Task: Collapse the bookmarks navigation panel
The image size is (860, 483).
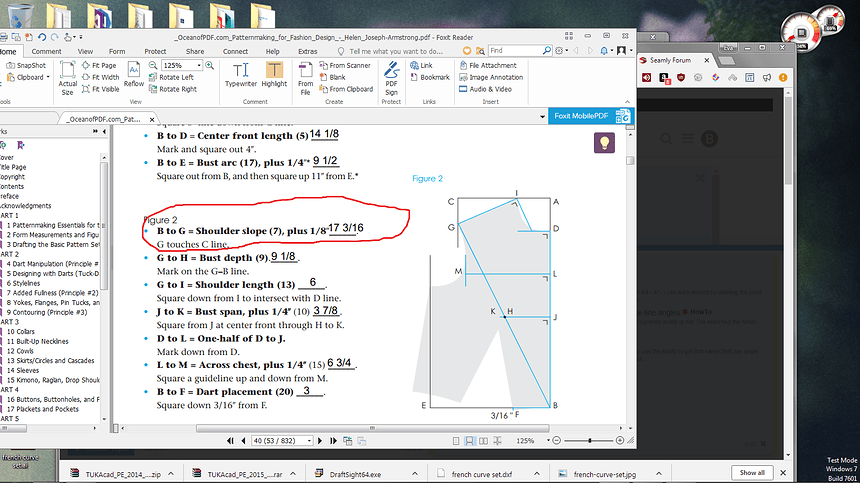Action: [104, 132]
